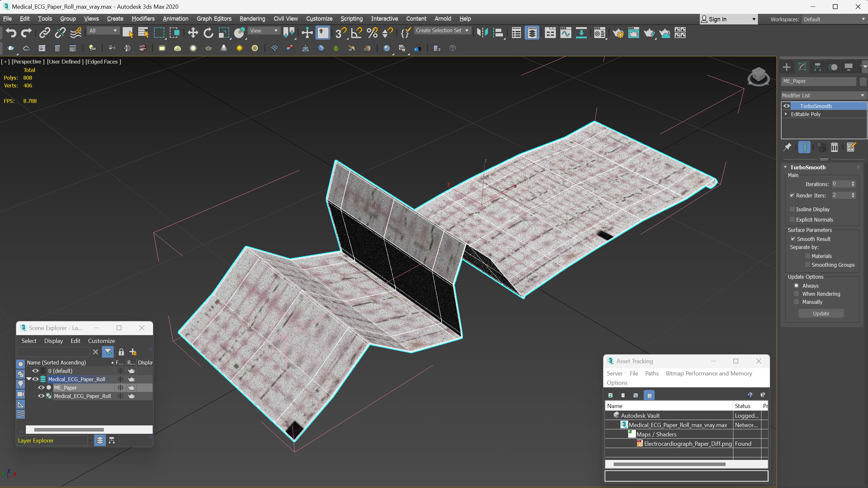
Task: Toggle Percent Snap
Action: point(372,33)
